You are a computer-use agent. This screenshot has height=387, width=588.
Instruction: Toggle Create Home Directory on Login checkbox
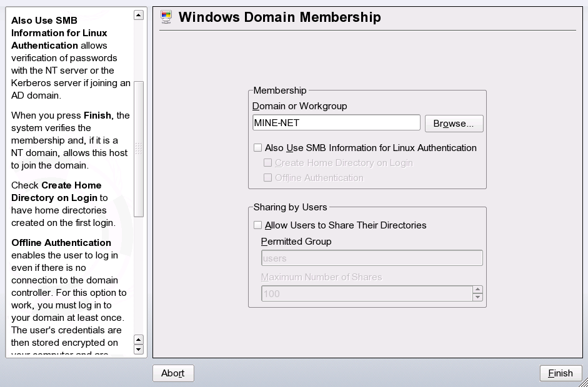pyautogui.click(x=267, y=163)
